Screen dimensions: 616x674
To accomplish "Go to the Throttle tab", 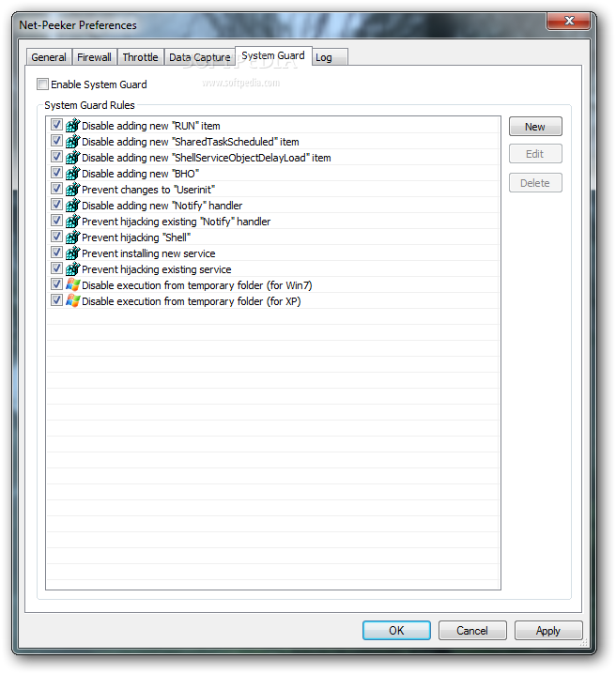I will (140, 57).
